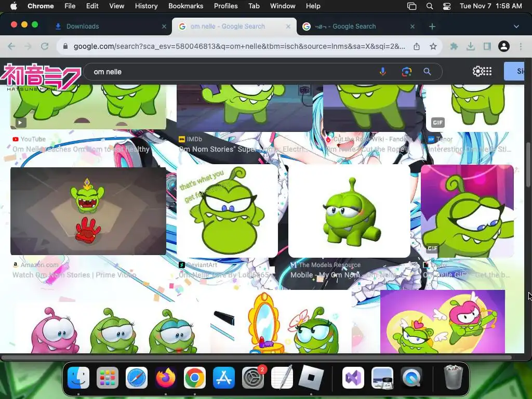Open the Window menu
Image resolution: width=532 pixels, height=399 pixels.
(283, 6)
